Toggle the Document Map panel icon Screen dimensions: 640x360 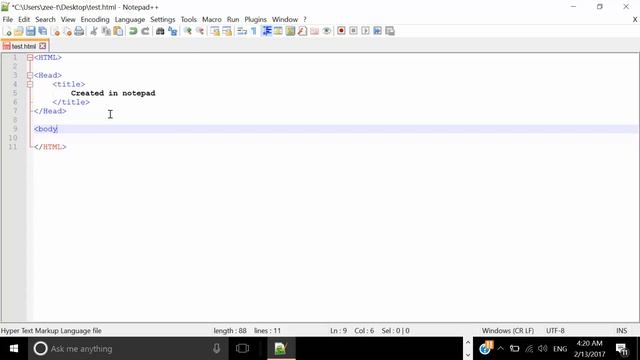point(290,31)
